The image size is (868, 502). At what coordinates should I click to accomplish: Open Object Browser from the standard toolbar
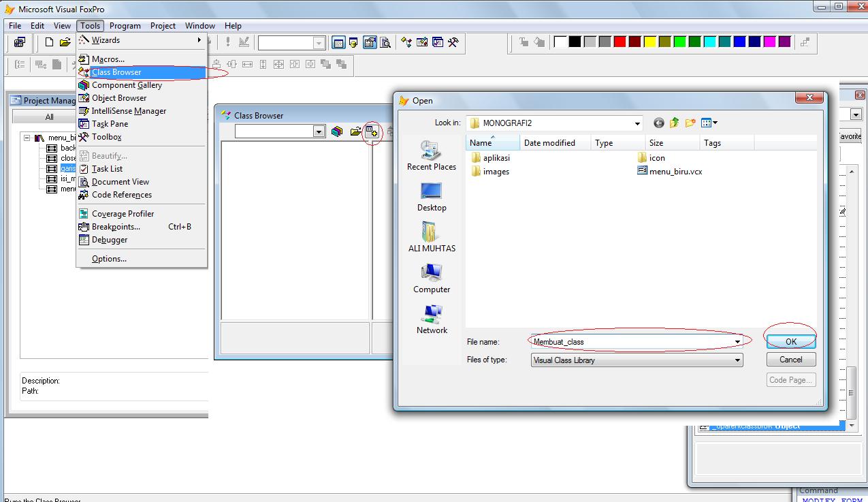(422, 42)
